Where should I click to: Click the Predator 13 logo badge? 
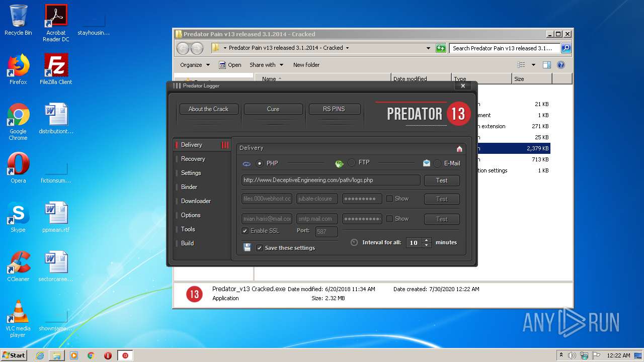coord(458,113)
